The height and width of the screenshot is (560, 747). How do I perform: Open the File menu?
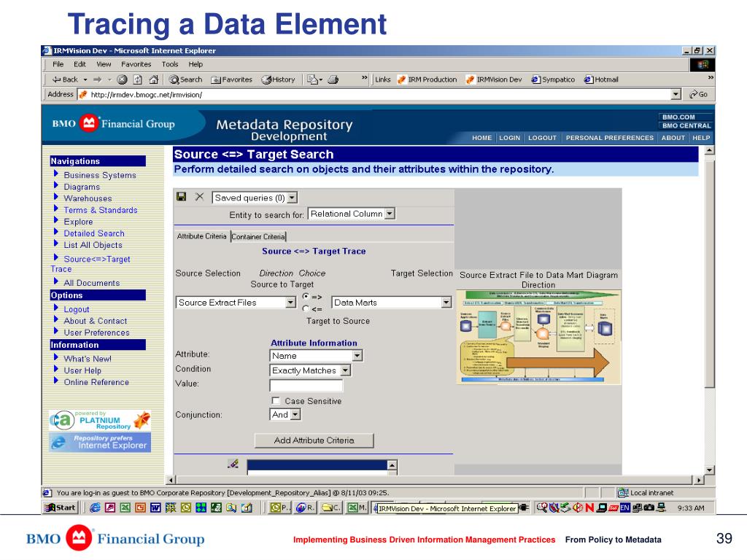58,64
